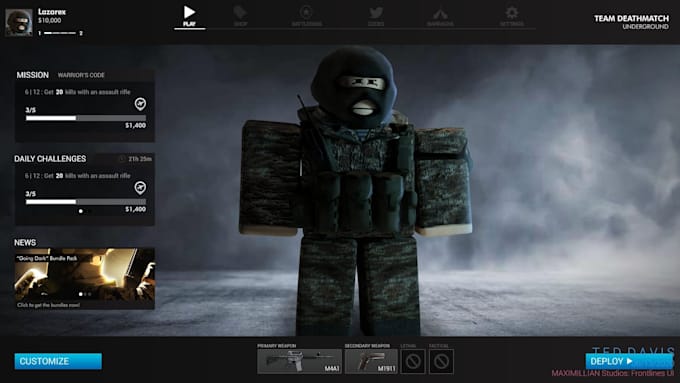Click the Warrior's Code mission label

pos(81,75)
